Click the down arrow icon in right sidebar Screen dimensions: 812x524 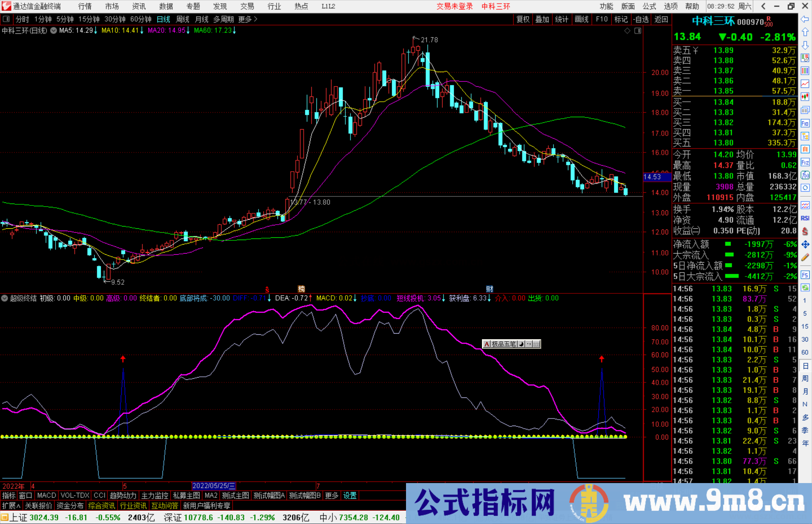click(x=805, y=45)
